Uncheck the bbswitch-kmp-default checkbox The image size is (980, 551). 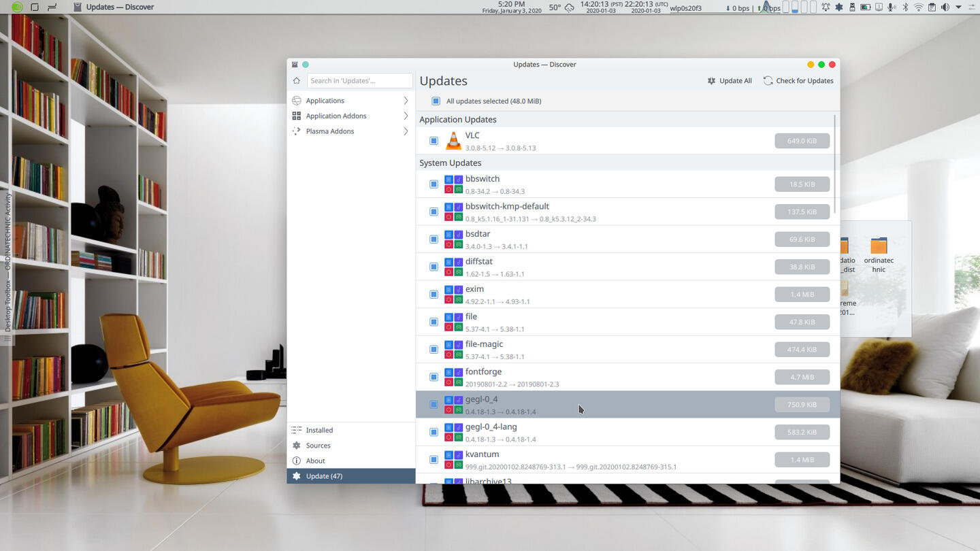434,212
